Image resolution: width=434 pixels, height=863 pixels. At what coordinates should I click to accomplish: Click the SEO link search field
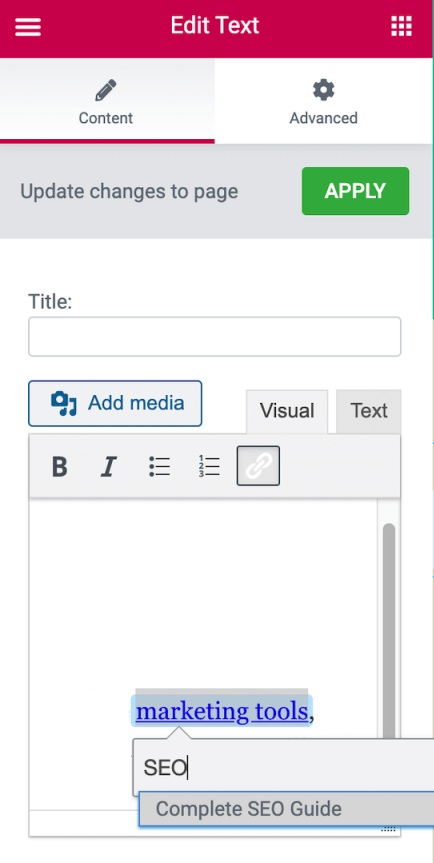click(x=283, y=767)
